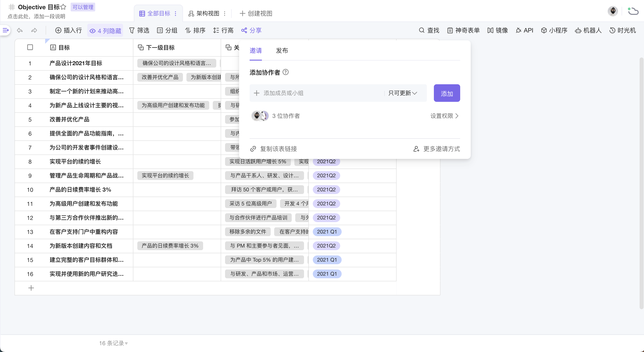Star the Objective 目标 datasheet

(63, 7)
